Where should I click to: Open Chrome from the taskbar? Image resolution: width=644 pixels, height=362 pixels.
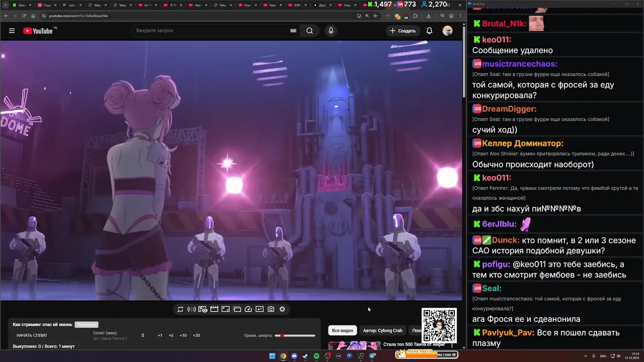click(x=283, y=356)
